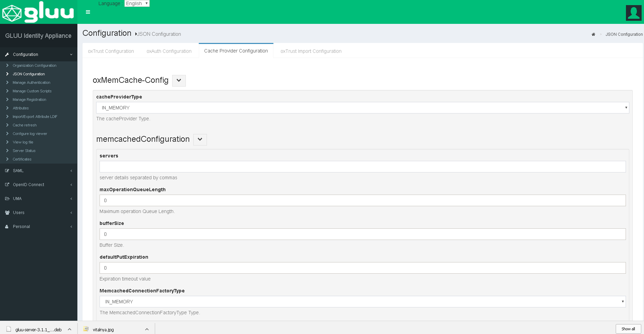This screenshot has width=644, height=334.
Task: Open the vitalnya.jpg download options arrow
Action: (x=147, y=329)
